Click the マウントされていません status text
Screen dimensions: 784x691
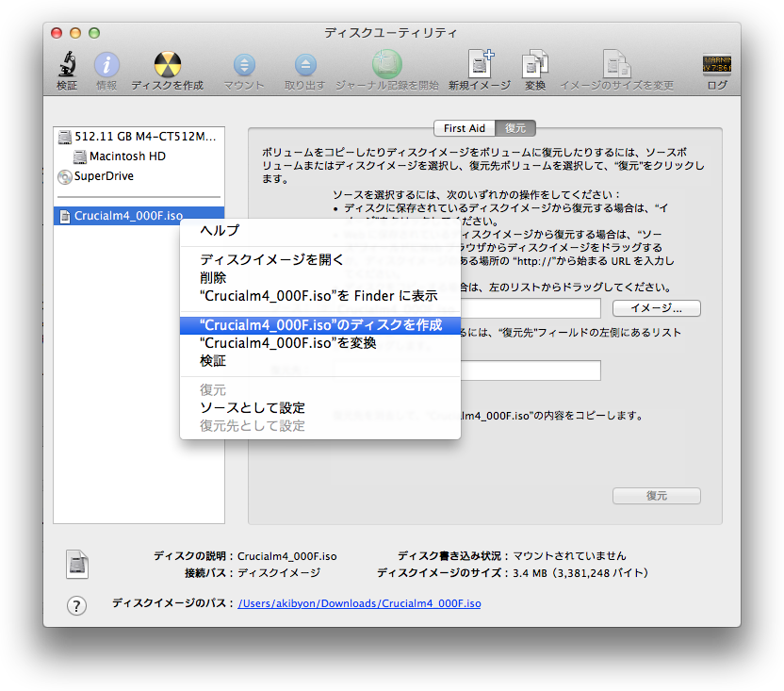coord(569,556)
